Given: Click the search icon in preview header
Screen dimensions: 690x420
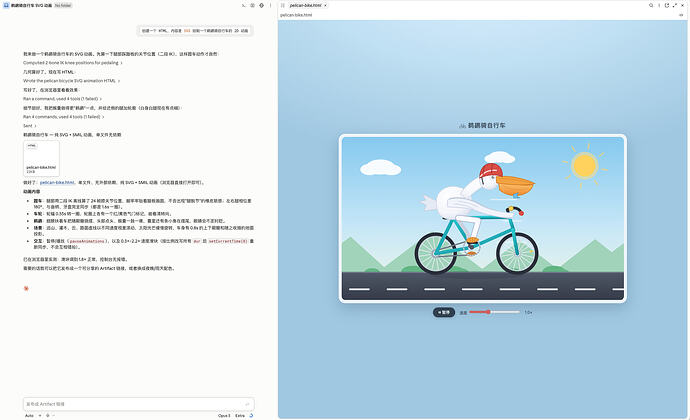Looking at the screenshot, I should coord(651,5).
